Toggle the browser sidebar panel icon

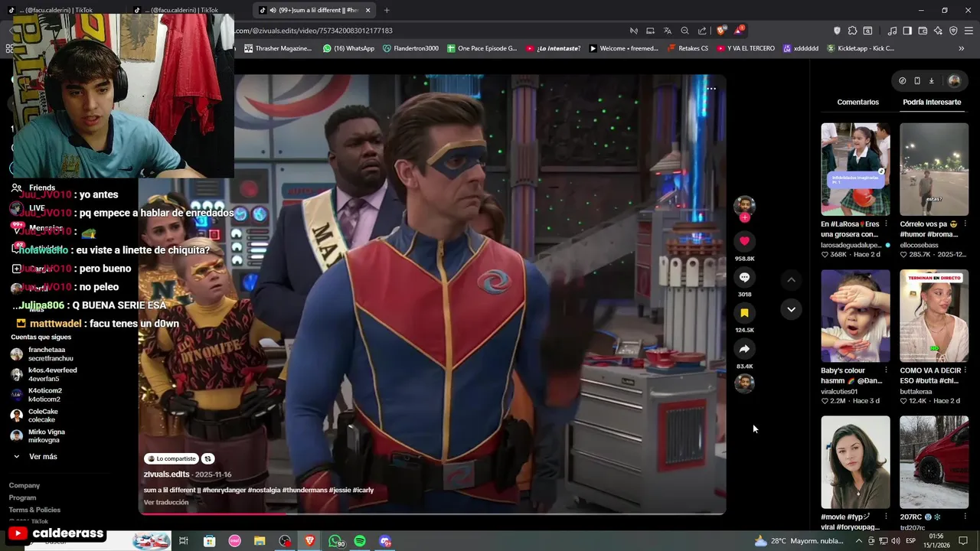[x=907, y=31]
